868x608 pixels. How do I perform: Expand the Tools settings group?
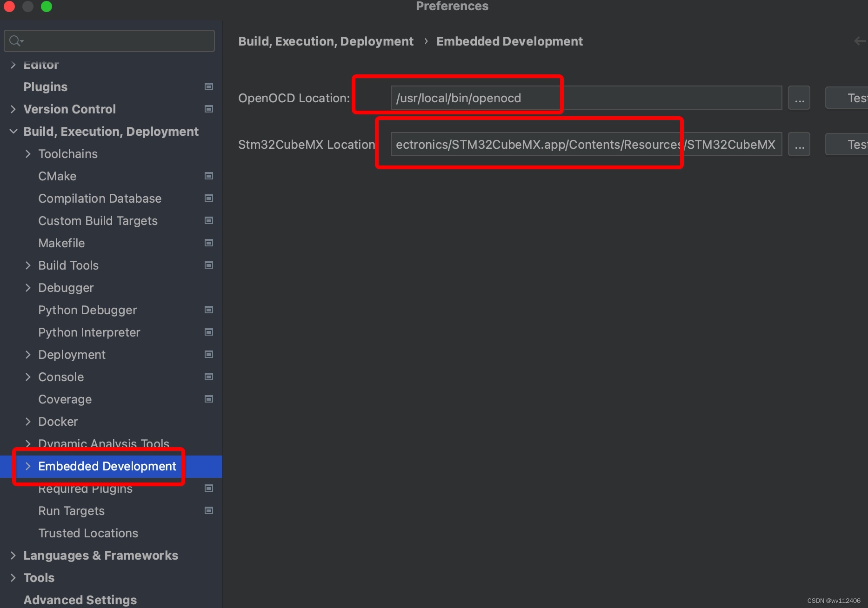tap(13, 578)
